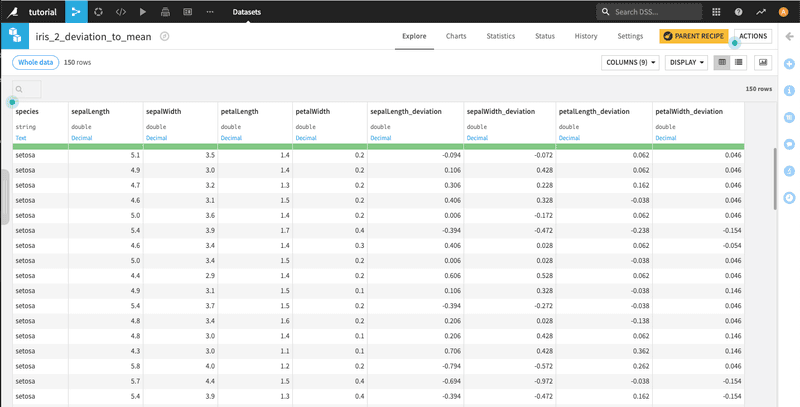Click the chart image view icon button

763,62
